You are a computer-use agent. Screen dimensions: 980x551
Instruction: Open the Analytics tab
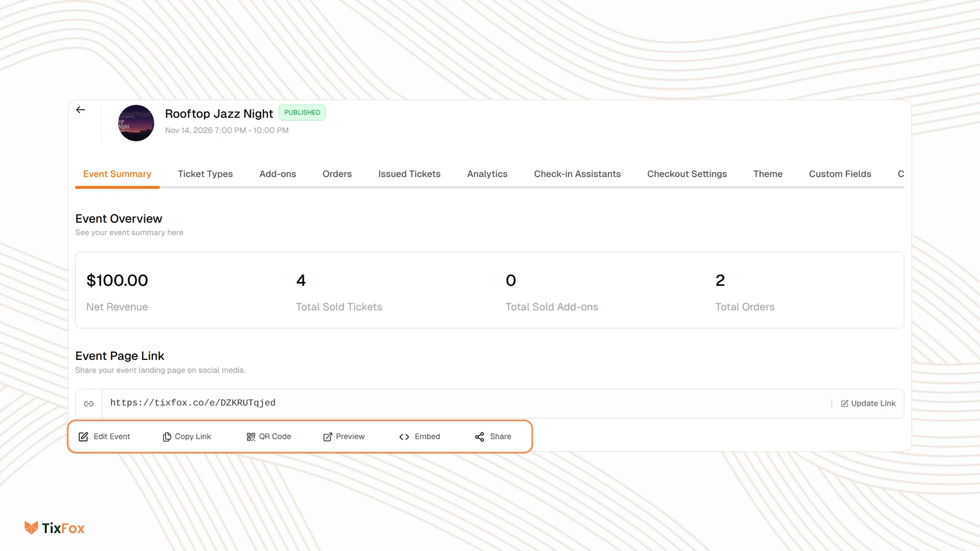pyautogui.click(x=487, y=174)
